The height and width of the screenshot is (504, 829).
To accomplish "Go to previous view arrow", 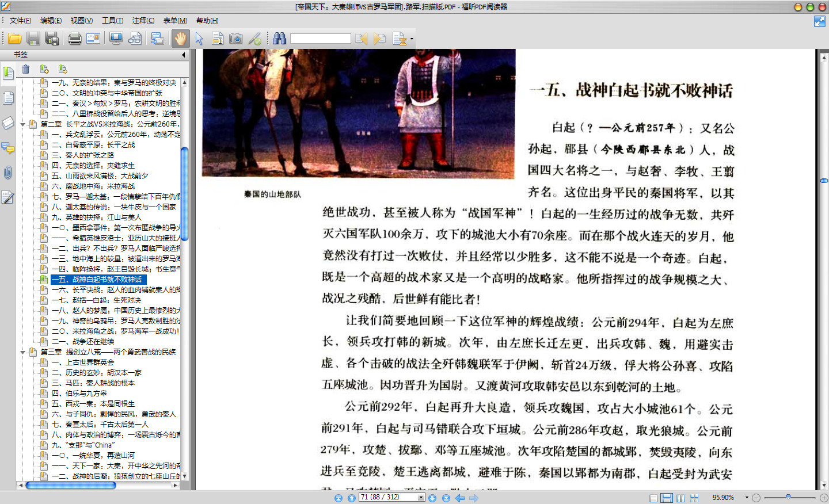I will [459, 498].
